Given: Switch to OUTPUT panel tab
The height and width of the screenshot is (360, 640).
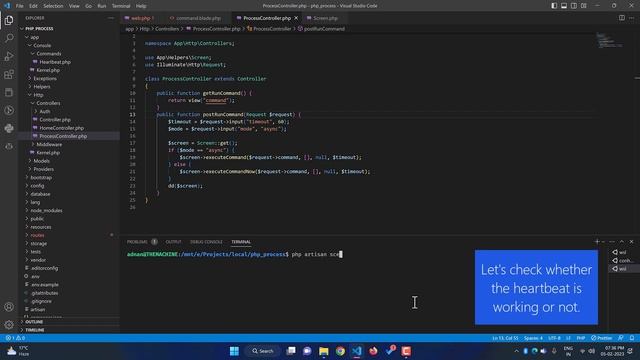Looking at the screenshot, I should (x=173, y=242).
